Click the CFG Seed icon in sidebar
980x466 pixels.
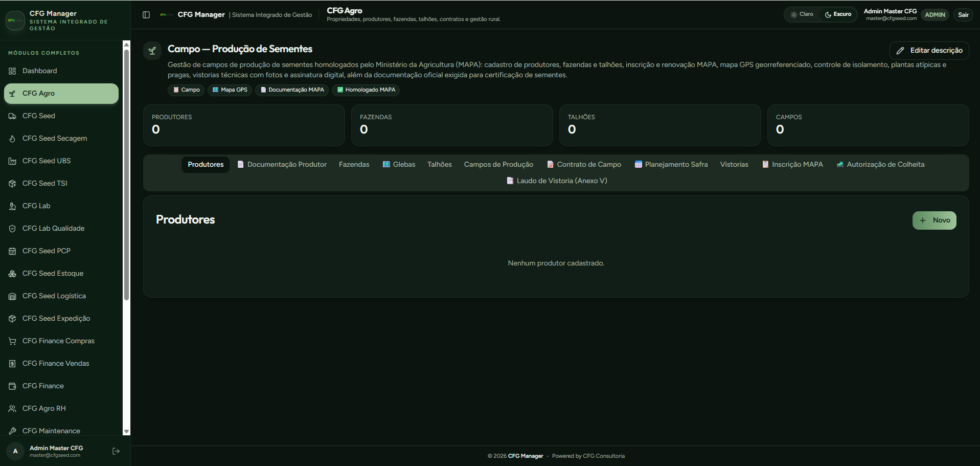click(x=12, y=116)
